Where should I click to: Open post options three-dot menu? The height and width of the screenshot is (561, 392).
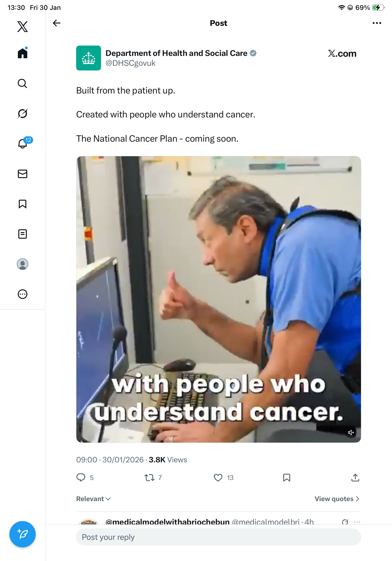tap(376, 23)
